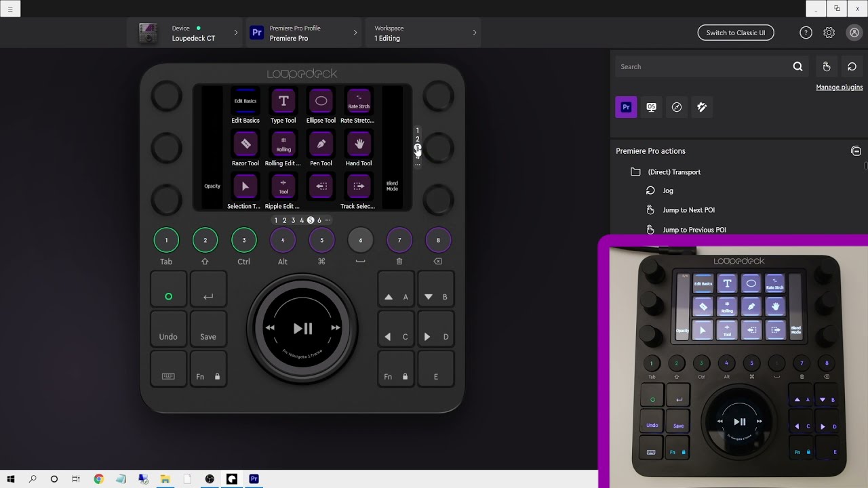Select the Hand Tool on the virtual deck
Screen dimensions: 868x488
pos(358,144)
